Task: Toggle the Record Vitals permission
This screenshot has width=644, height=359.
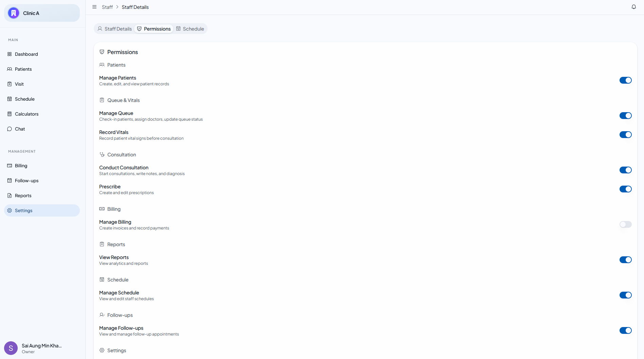Action: coord(625,135)
